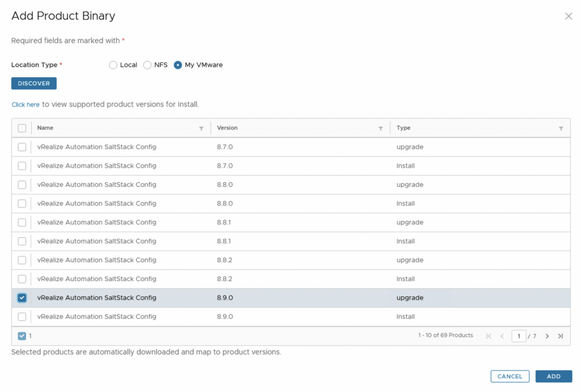
Task: Check the 8.9.0 Install row checkbox
Action: click(22, 317)
